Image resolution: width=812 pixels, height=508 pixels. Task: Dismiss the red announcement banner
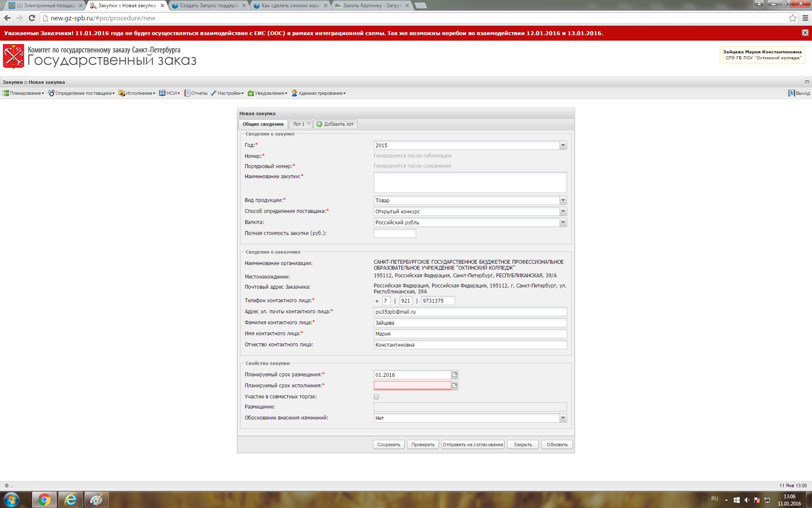[805, 33]
